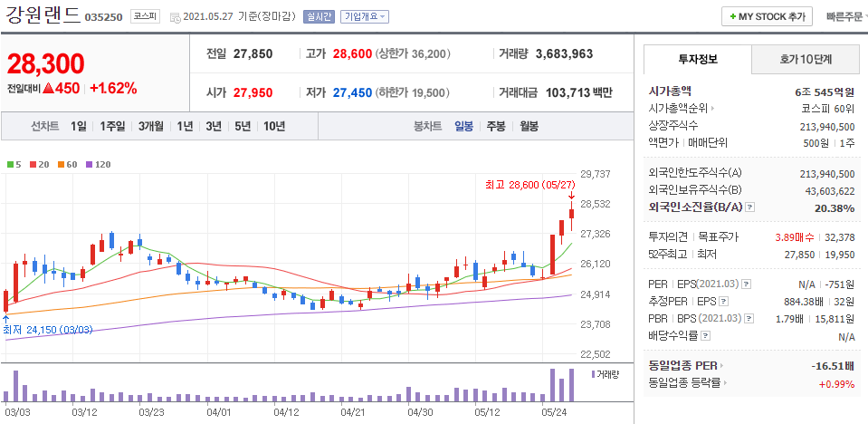Click the 저가 value 27,450
This screenshot has height=424, width=868.
tap(353, 92)
